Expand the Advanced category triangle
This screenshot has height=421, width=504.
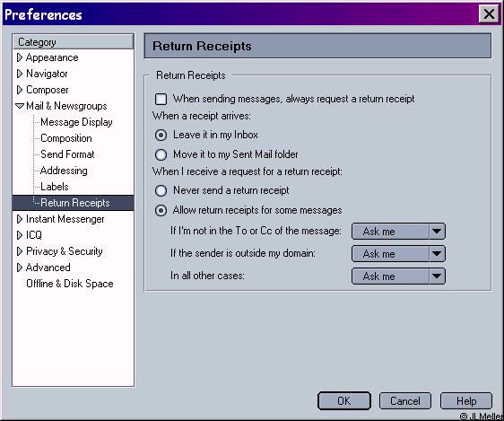(x=20, y=268)
